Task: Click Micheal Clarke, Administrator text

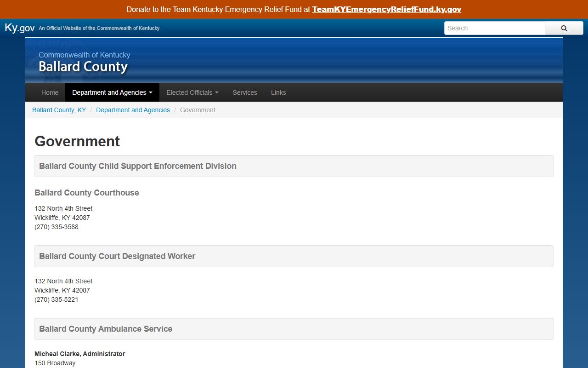Action: (x=80, y=354)
